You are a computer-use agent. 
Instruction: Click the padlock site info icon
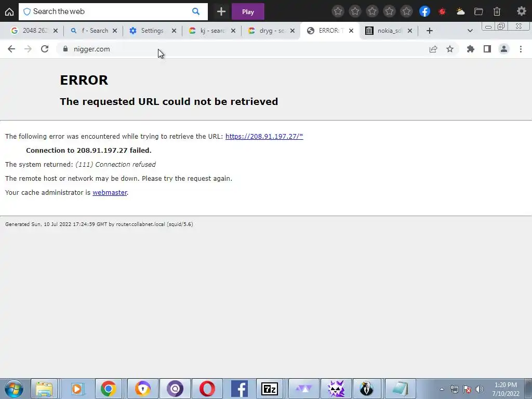[x=65, y=49]
